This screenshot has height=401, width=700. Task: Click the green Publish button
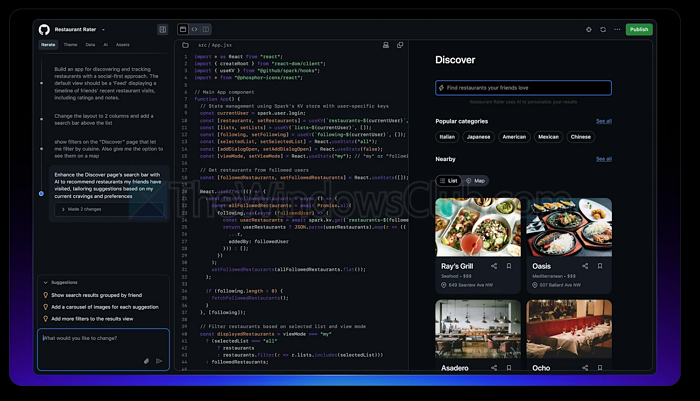(x=639, y=29)
